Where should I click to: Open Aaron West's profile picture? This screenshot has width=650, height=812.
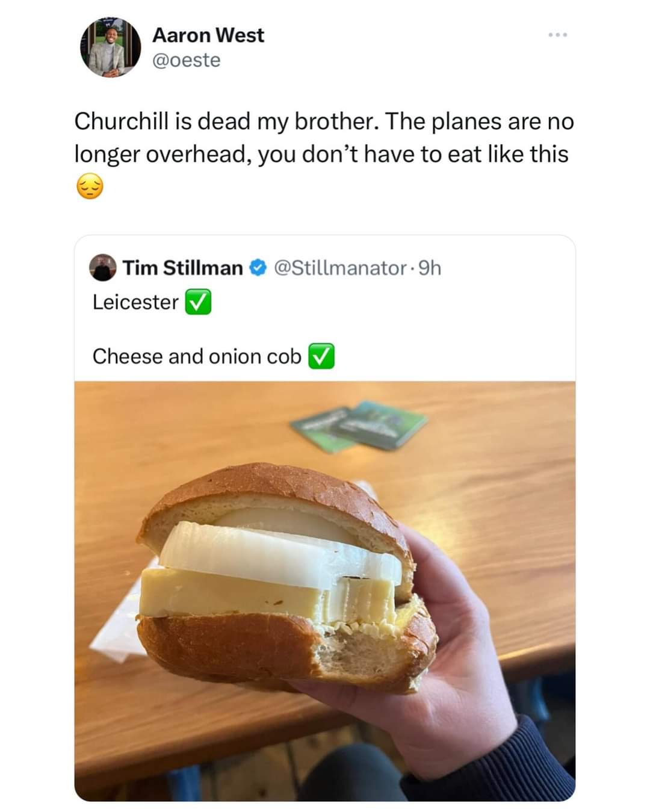[110, 48]
